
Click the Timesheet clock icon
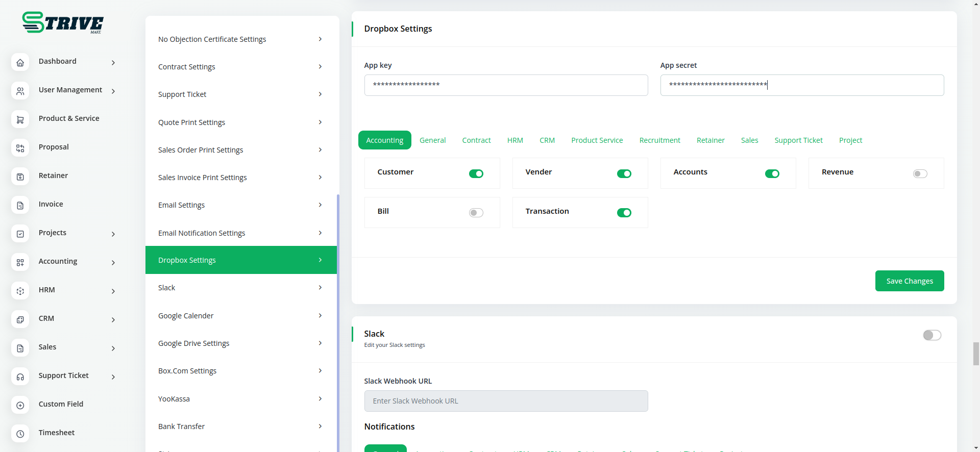tap(20, 434)
